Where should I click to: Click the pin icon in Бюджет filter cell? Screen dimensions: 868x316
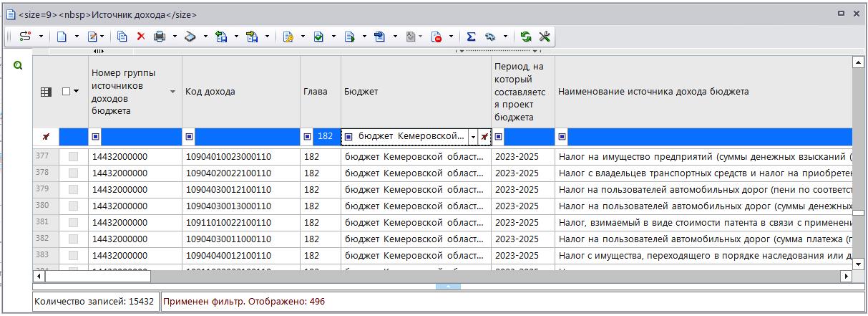click(484, 136)
